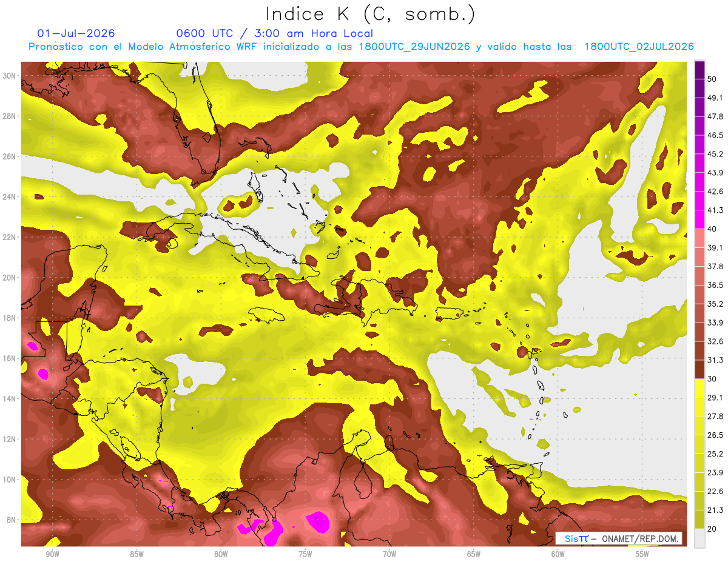728x562 pixels.
Task: Click the "80W" longitude label
Action: click(x=221, y=554)
